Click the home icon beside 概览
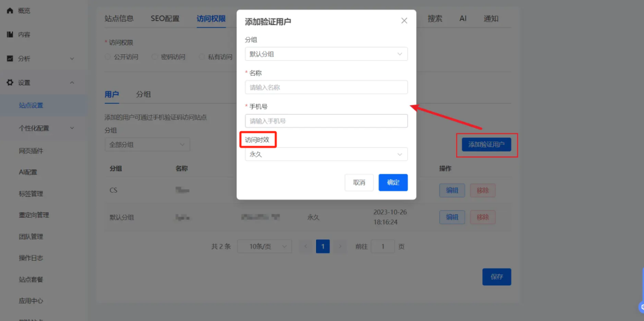The height and width of the screenshot is (321, 644). tap(10, 11)
